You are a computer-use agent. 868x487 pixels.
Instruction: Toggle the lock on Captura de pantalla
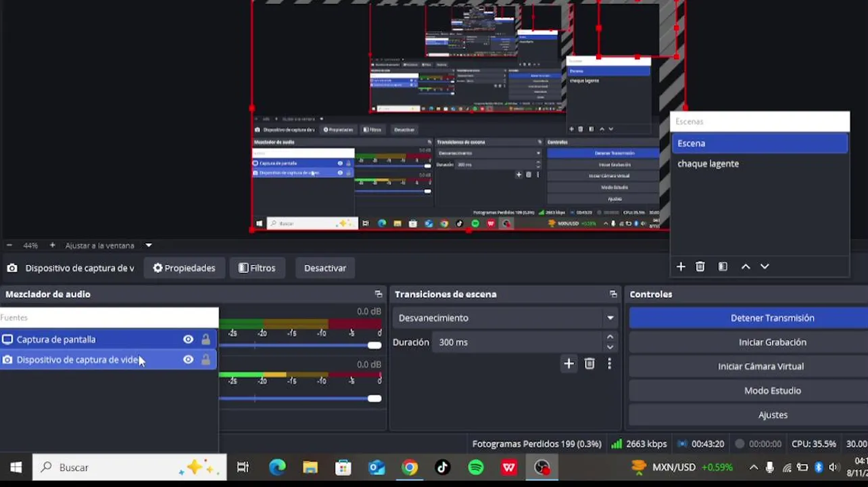click(206, 340)
